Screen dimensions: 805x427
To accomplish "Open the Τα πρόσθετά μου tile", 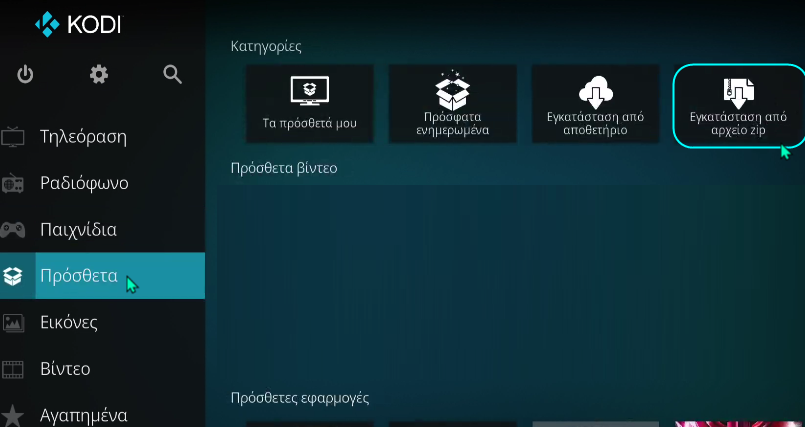I will click(310, 104).
